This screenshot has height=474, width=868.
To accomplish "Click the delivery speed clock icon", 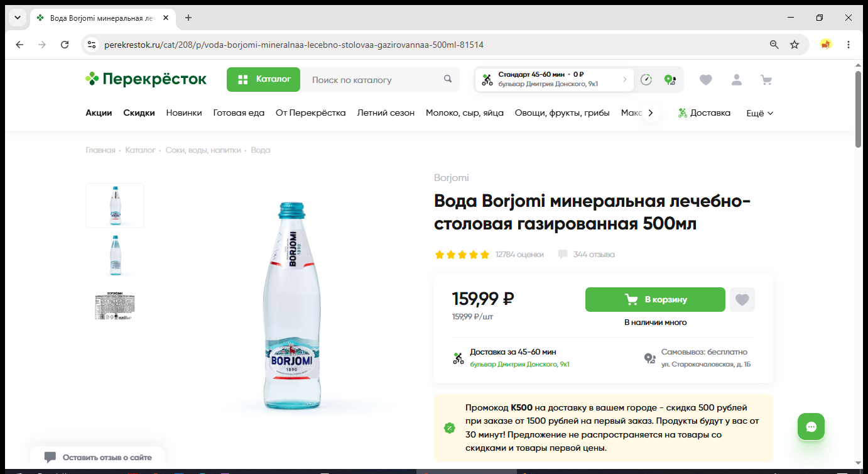I will tap(646, 80).
